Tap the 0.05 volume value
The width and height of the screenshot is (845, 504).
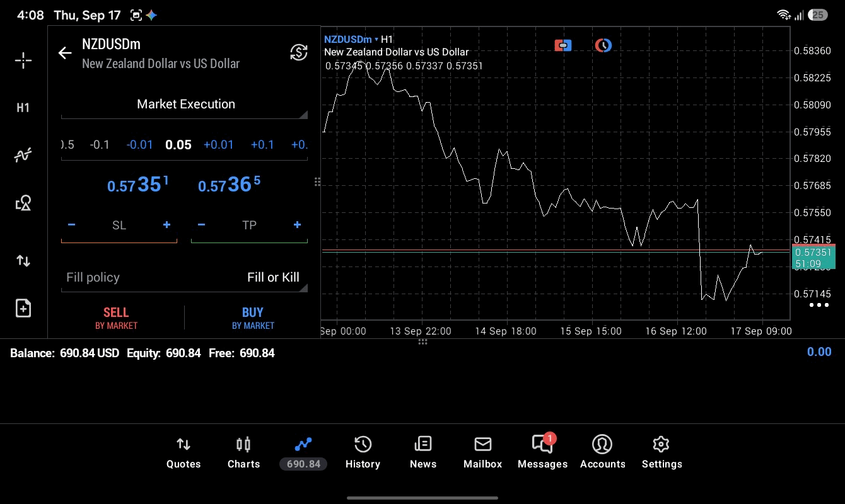pos(178,145)
